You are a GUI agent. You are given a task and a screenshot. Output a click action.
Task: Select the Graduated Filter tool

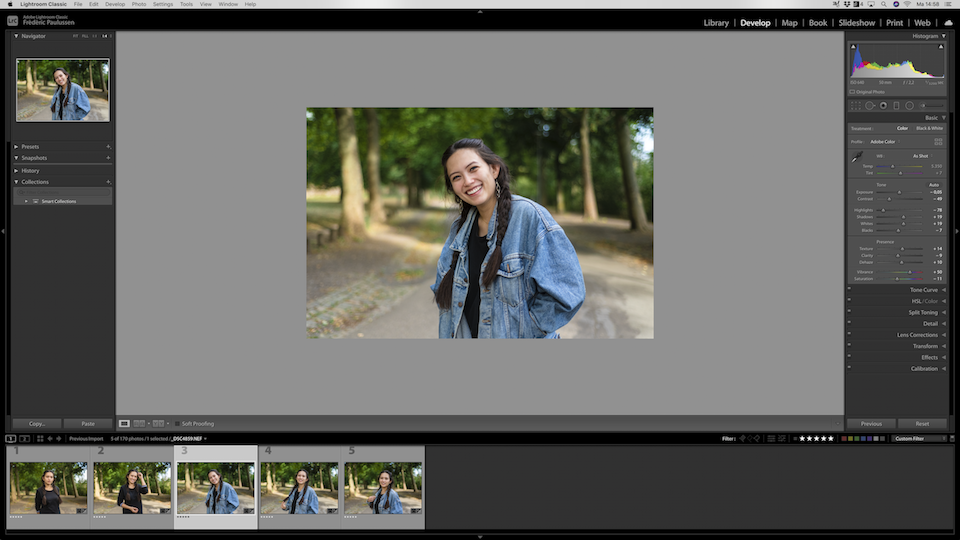896,105
